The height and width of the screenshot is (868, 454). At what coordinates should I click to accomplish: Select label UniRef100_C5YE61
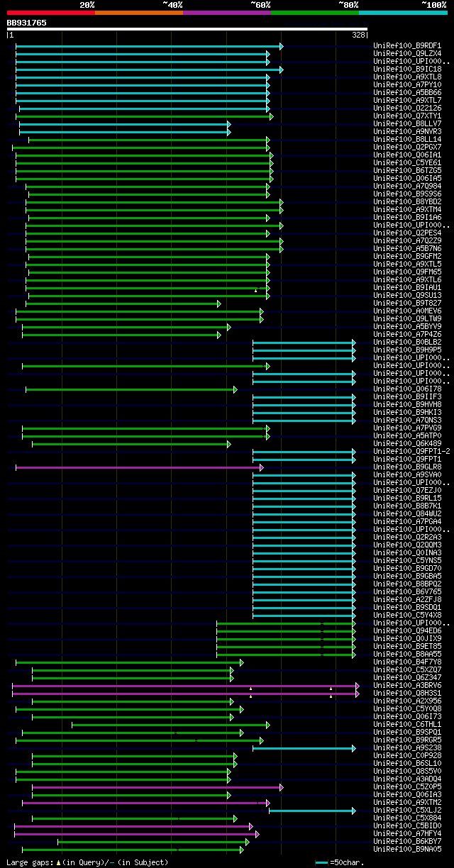coord(407,163)
